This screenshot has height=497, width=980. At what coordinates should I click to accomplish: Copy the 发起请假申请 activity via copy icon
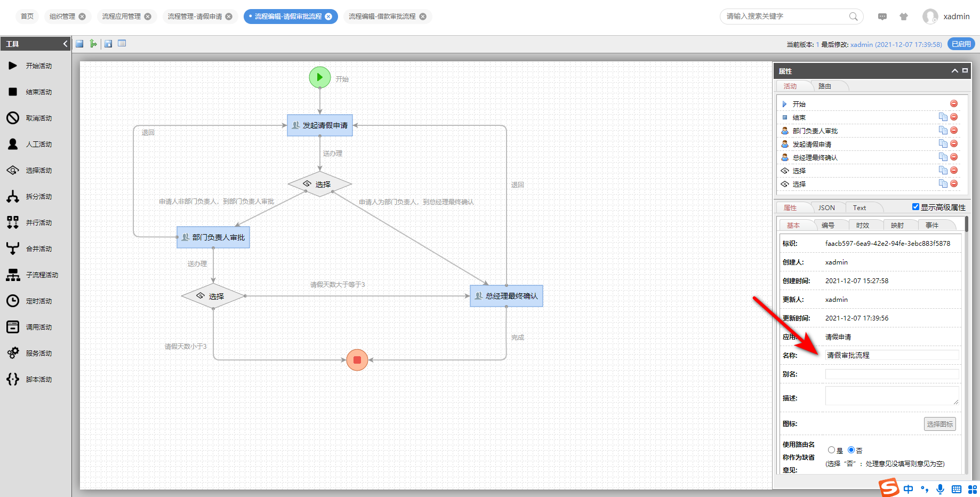click(x=943, y=144)
